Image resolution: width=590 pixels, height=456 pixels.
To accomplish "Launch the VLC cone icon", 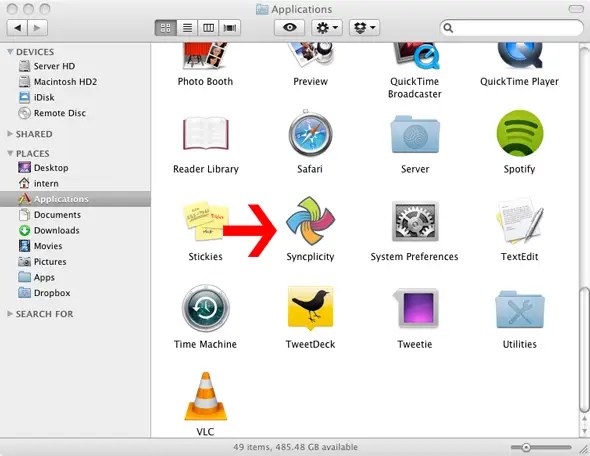I will pos(205,396).
